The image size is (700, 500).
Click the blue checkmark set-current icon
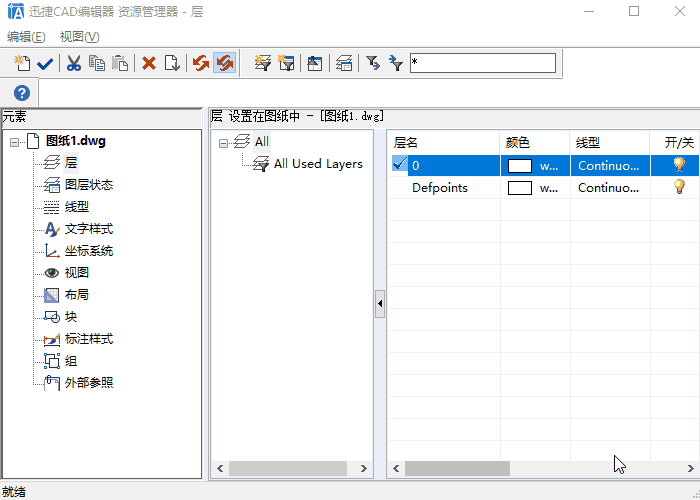[x=45, y=63]
